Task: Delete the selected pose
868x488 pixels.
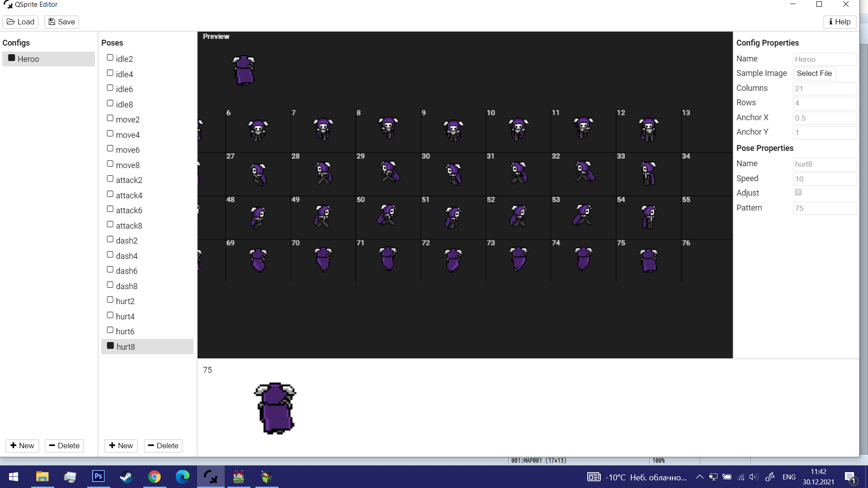Action: tap(163, 446)
